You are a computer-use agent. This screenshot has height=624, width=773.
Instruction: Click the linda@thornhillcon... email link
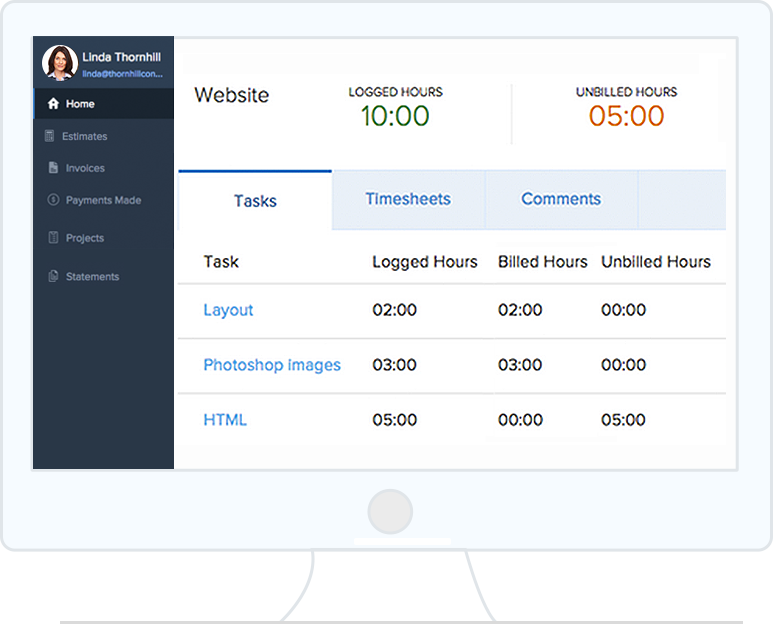[122, 74]
